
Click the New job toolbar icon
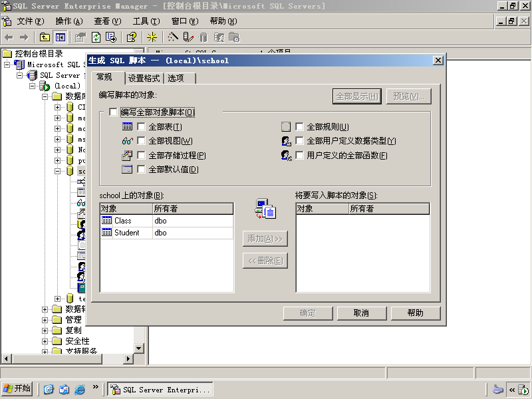point(234,37)
